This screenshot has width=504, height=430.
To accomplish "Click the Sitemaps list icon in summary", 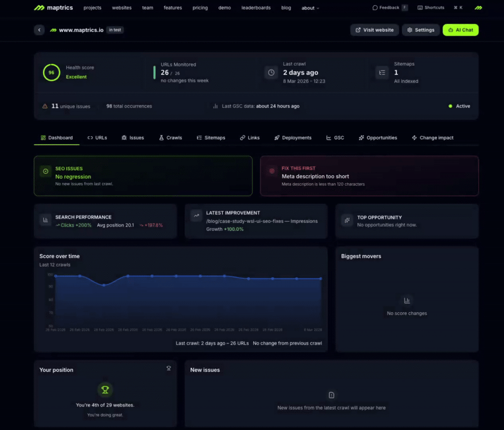I will point(382,72).
